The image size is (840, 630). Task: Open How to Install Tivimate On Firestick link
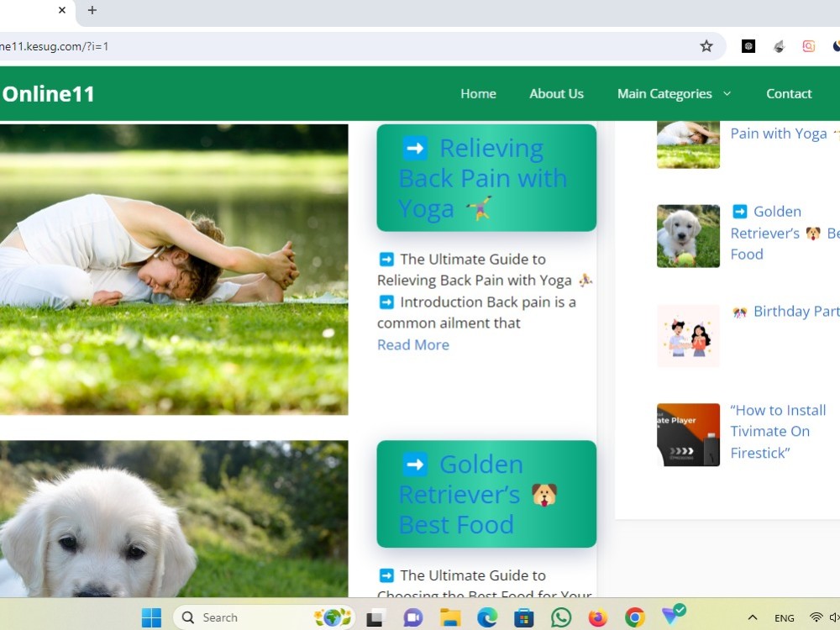[778, 431]
